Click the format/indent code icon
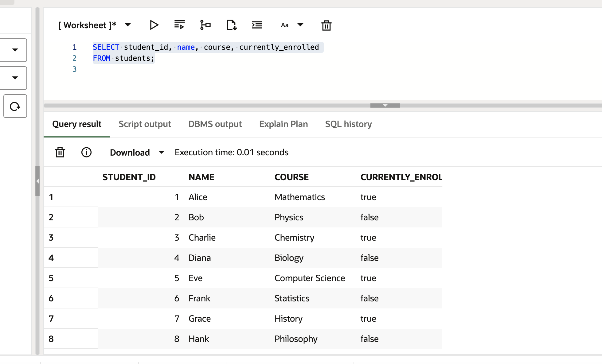 point(257,25)
